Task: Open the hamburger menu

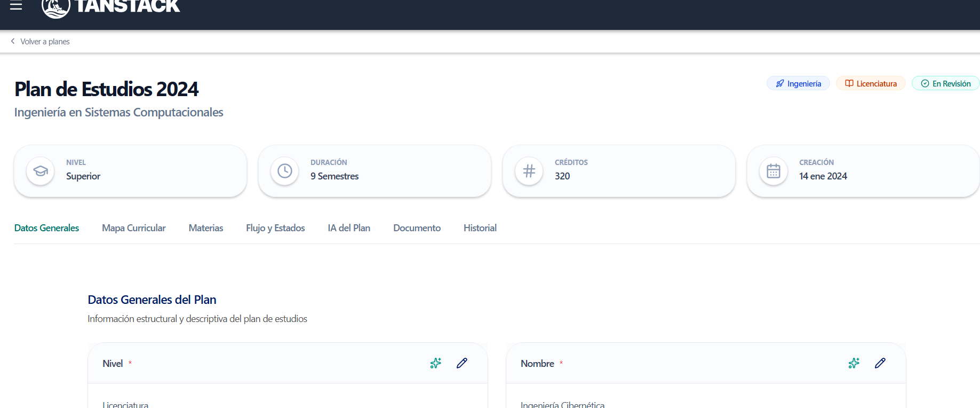Action: (16, 6)
